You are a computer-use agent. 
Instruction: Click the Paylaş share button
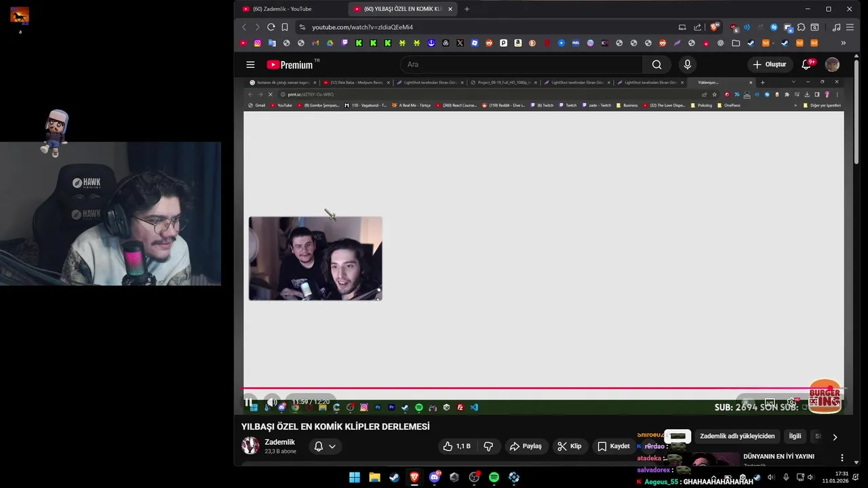click(x=526, y=446)
